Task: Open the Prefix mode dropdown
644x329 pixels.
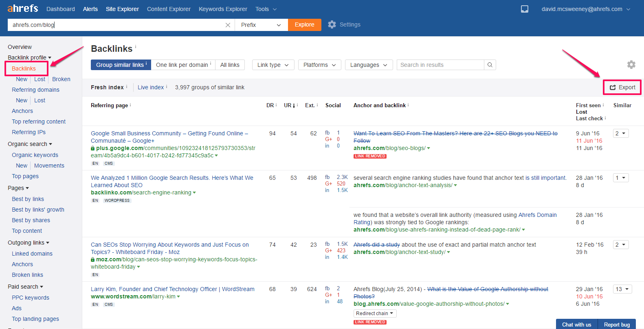Action: 261,25
